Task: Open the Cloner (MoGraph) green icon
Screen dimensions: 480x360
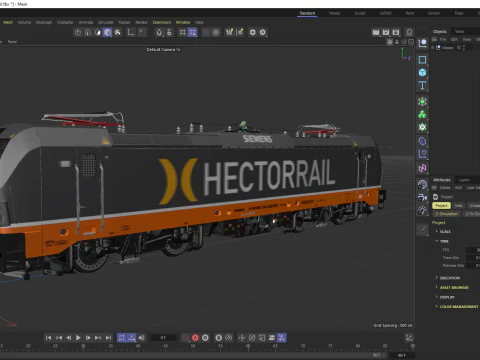Action: tap(422, 114)
